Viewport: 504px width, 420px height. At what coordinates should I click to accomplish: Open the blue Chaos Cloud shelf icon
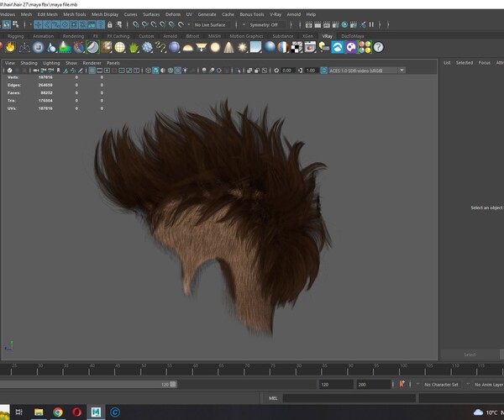[x=337, y=48]
